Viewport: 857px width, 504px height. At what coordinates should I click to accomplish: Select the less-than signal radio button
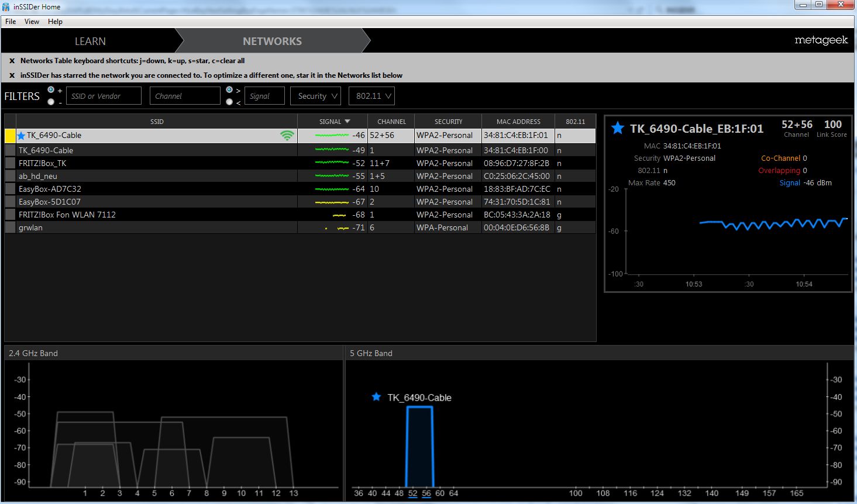(x=229, y=102)
